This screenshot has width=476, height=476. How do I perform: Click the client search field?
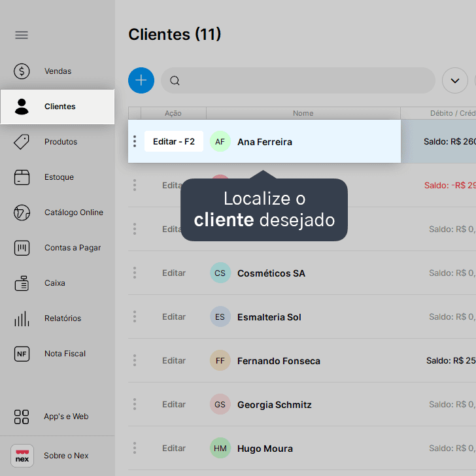point(298,80)
